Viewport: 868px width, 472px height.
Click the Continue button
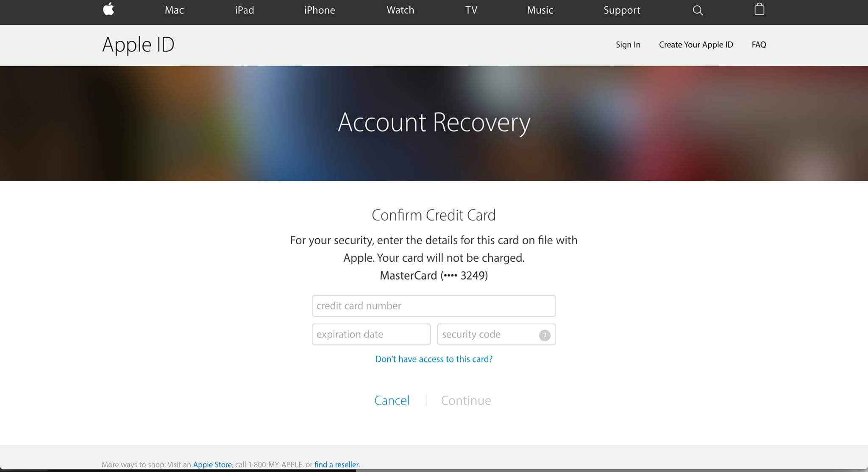click(466, 400)
